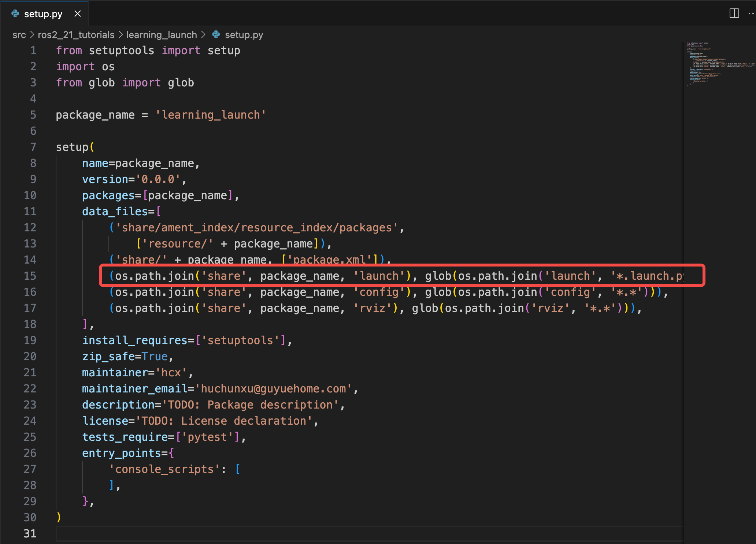Image resolution: width=756 pixels, height=544 pixels.
Task: Open the src breadcrumb segment
Action: click(19, 35)
